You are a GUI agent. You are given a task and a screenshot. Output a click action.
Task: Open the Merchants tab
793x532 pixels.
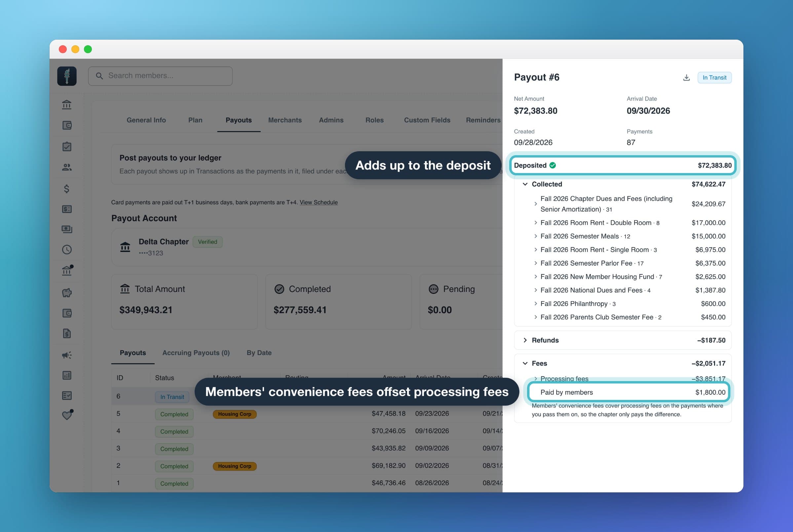click(x=285, y=120)
